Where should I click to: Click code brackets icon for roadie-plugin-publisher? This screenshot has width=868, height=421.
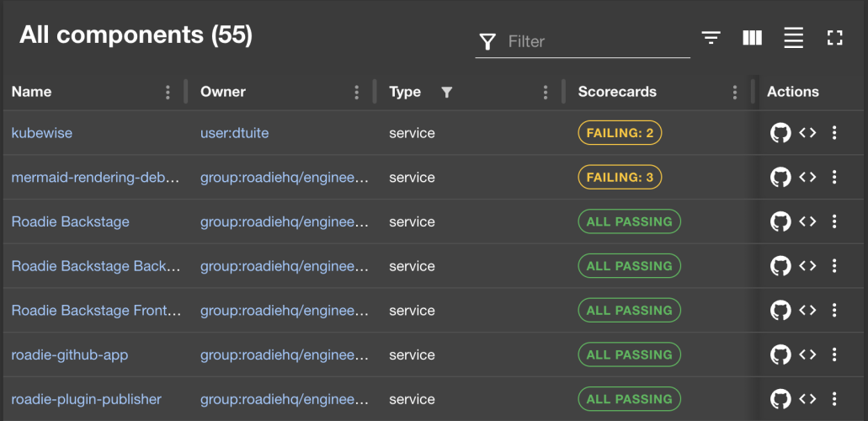click(807, 398)
